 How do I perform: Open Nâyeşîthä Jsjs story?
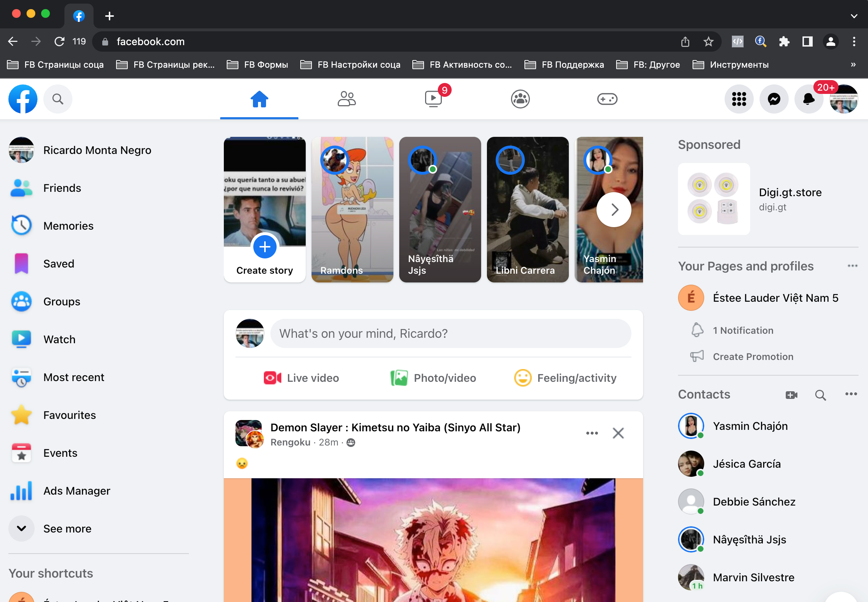pyautogui.click(x=440, y=209)
